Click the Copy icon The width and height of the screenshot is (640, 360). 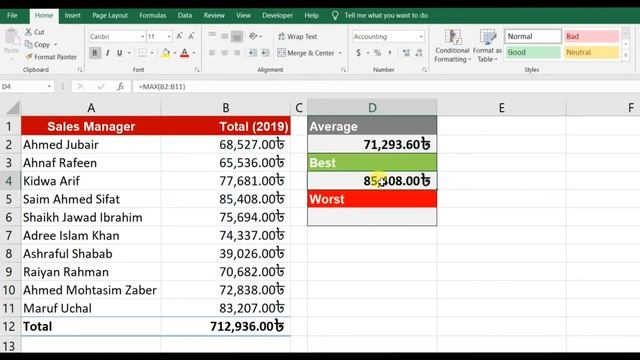coord(28,44)
